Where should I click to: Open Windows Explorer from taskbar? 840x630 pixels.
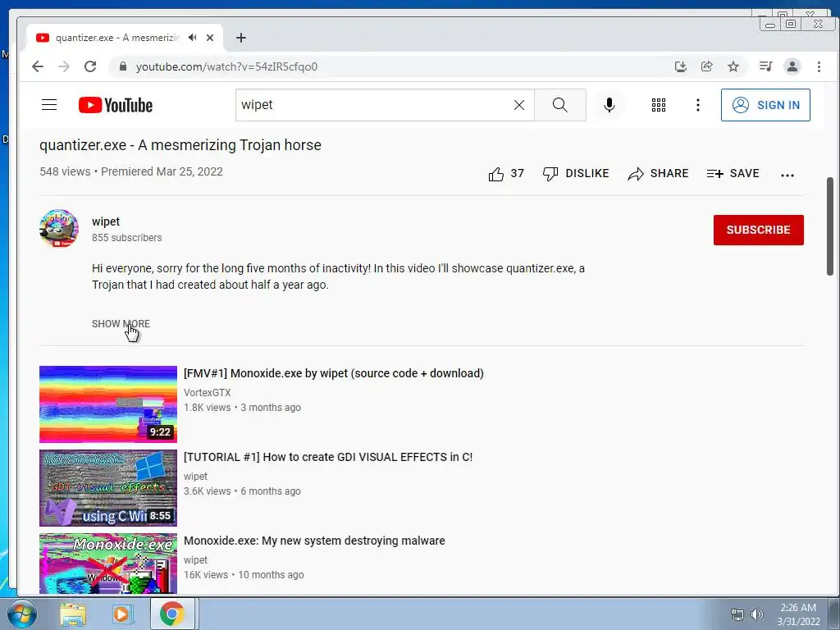click(73, 614)
